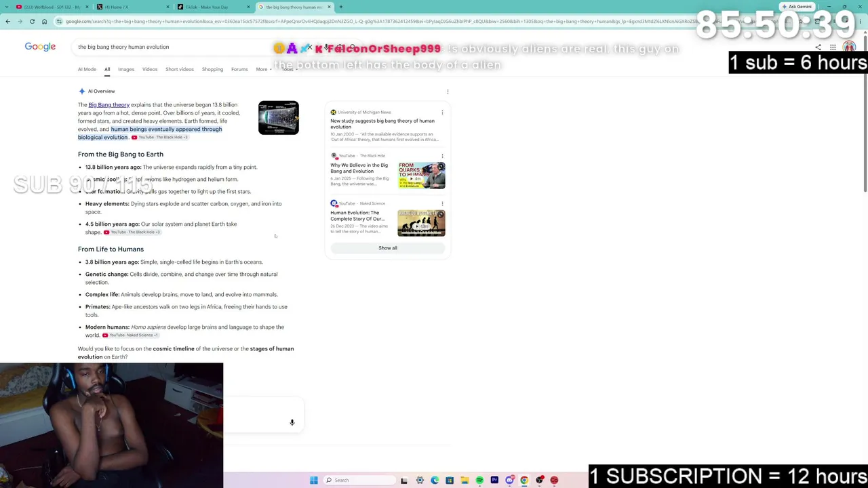Open AI Overview more options menu

click(448, 91)
